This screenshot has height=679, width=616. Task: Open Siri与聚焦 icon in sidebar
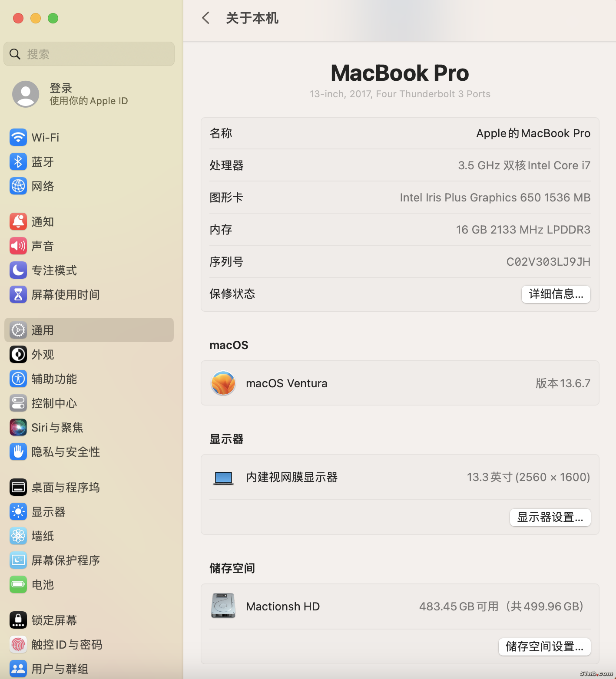[18, 428]
